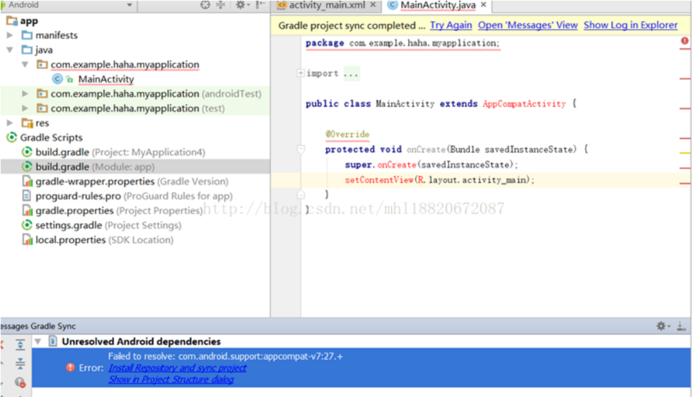Click Install Repository and sync project
Viewport: 700px width, 397px height.
pyautogui.click(x=177, y=368)
